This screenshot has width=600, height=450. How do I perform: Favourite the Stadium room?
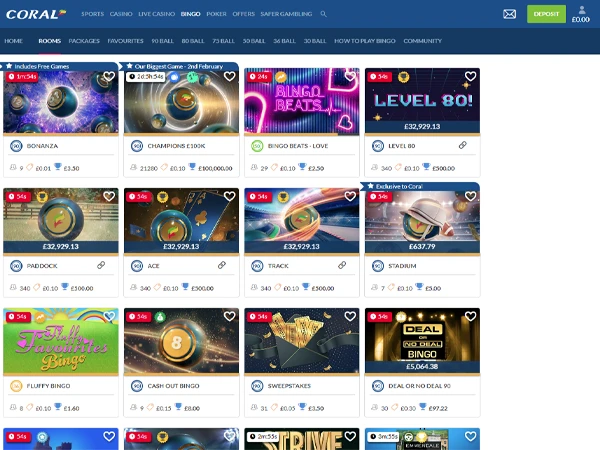click(x=470, y=196)
